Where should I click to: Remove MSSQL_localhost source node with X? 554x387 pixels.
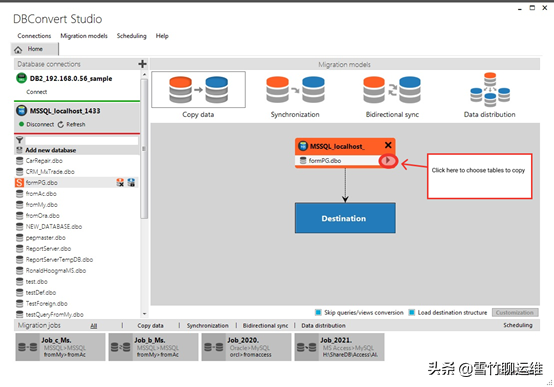coord(388,145)
